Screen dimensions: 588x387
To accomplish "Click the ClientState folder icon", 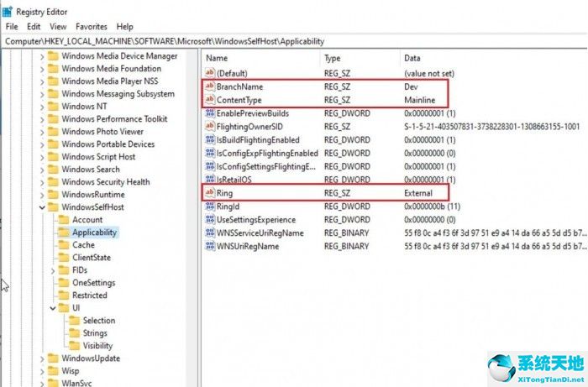I will 64,258.
